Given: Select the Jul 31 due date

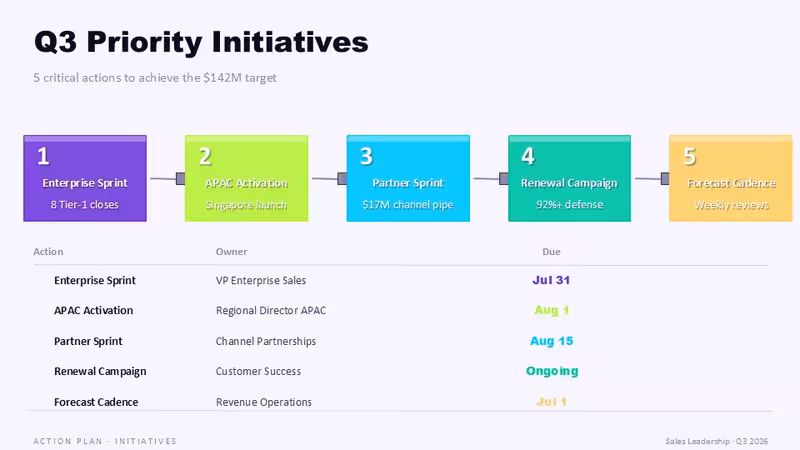Looking at the screenshot, I should 551,280.
